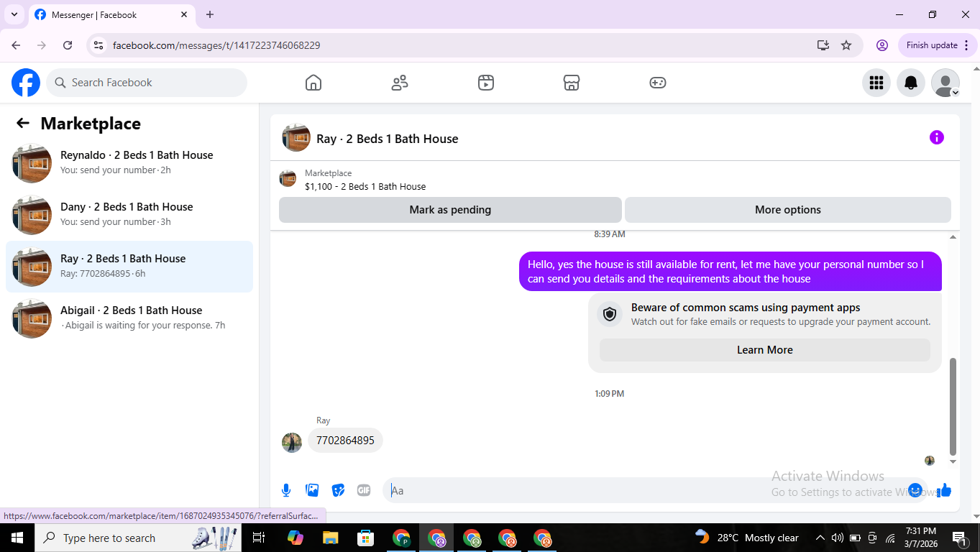Reload the current page
This screenshot has height=552, width=980.
pos(68,45)
